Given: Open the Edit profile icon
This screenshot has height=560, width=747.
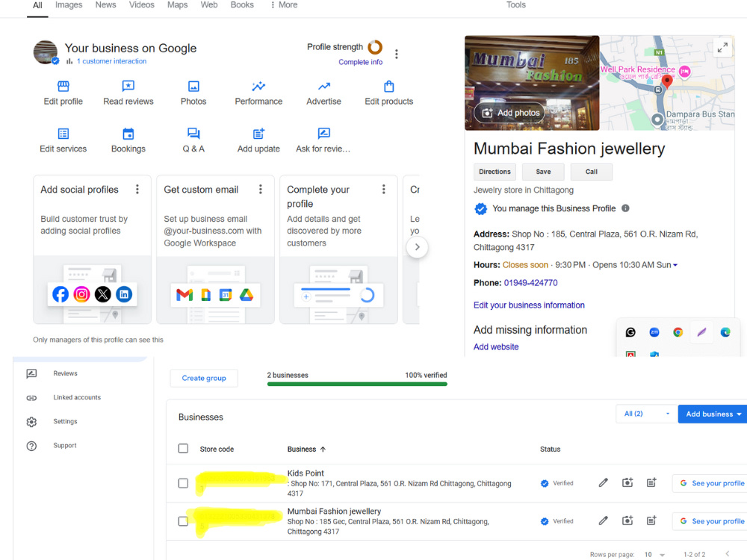Looking at the screenshot, I should (63, 87).
